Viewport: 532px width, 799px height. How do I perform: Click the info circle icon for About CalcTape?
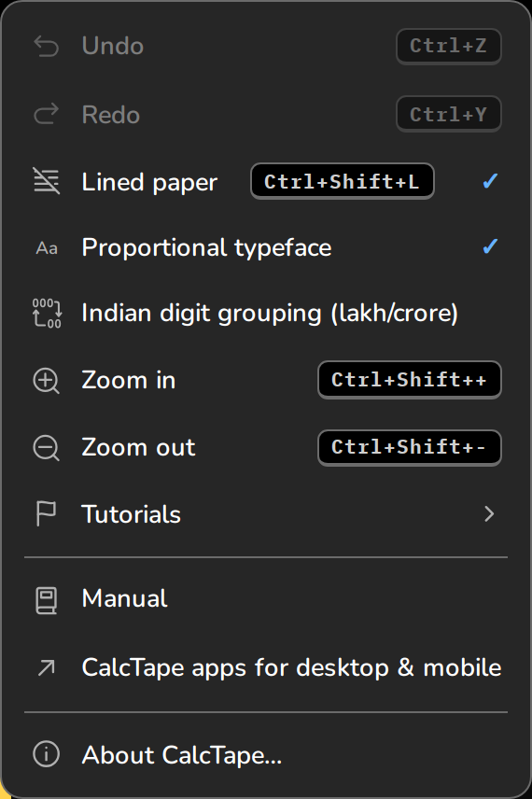click(47, 753)
